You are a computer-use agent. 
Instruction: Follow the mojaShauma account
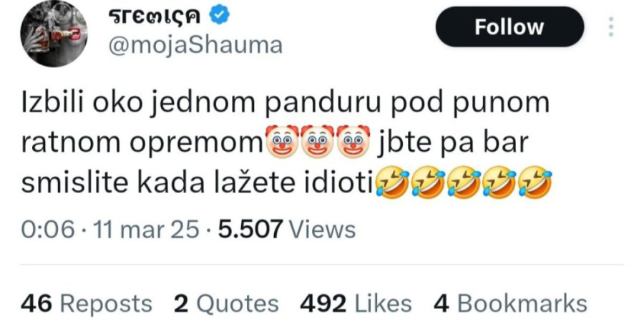[x=509, y=26]
